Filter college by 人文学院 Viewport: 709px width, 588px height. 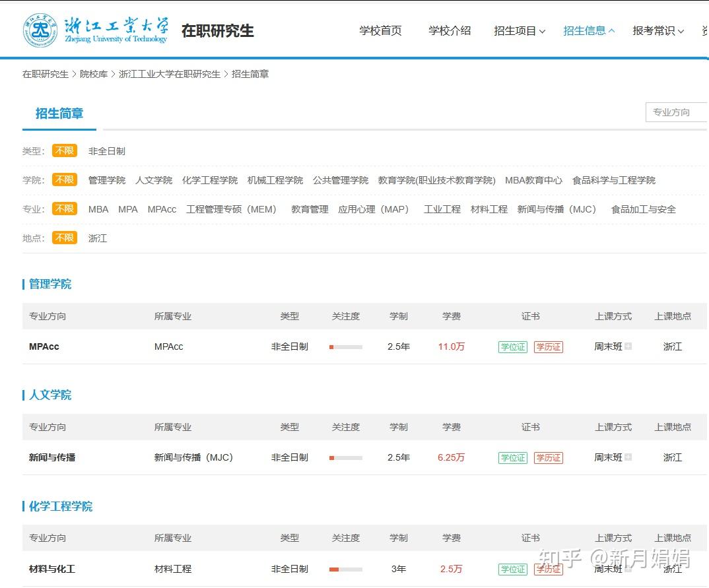click(x=154, y=180)
